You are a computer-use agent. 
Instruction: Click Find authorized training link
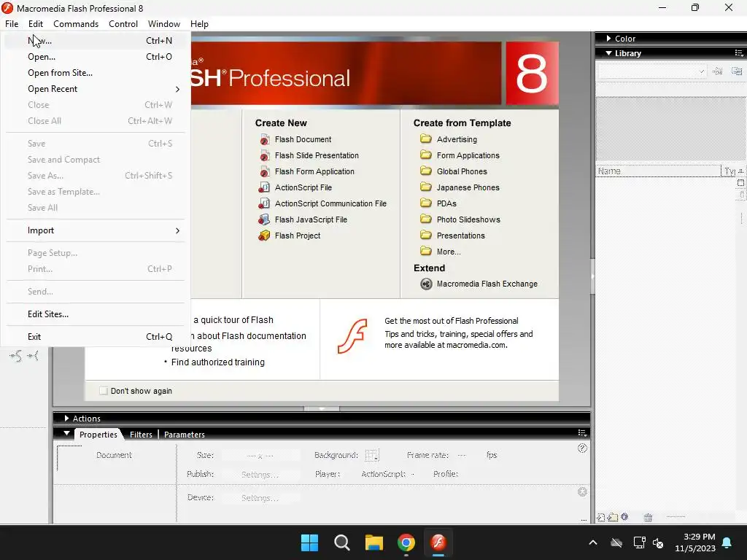[x=217, y=362]
